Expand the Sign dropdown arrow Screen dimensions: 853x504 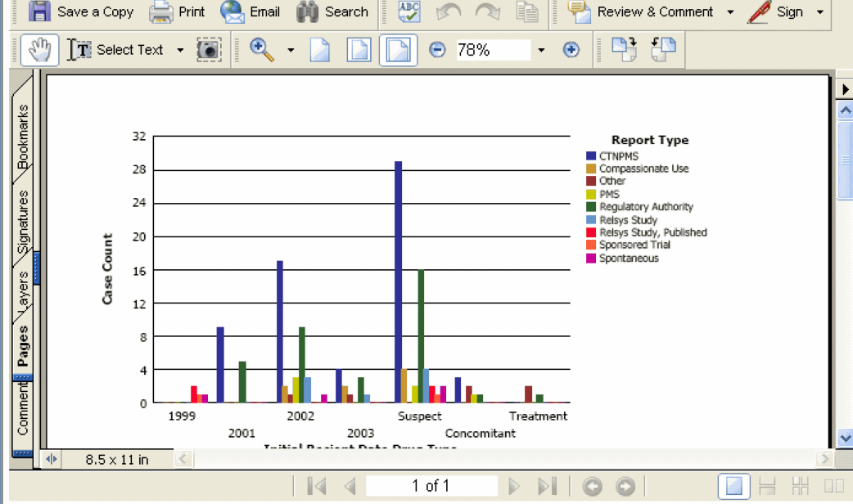819,12
